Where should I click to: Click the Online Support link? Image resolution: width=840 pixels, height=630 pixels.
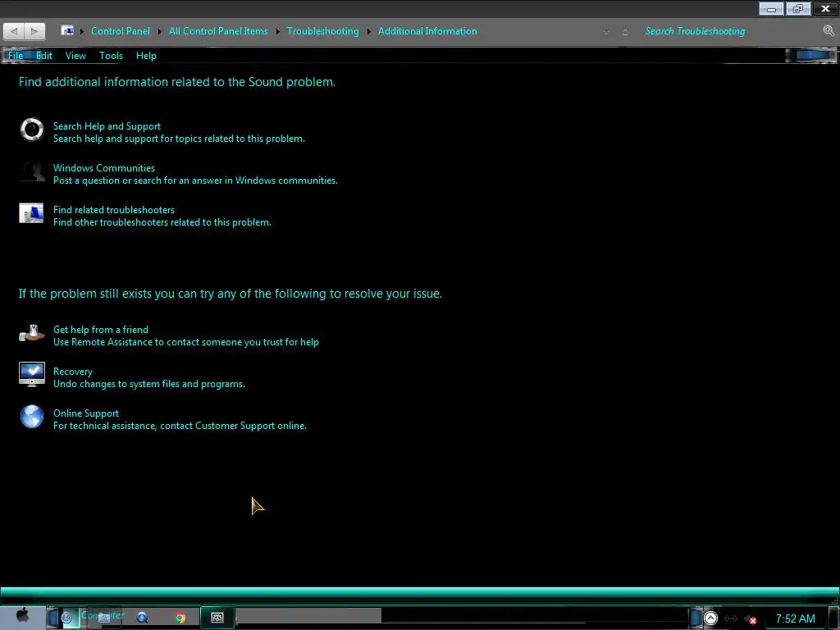point(85,413)
